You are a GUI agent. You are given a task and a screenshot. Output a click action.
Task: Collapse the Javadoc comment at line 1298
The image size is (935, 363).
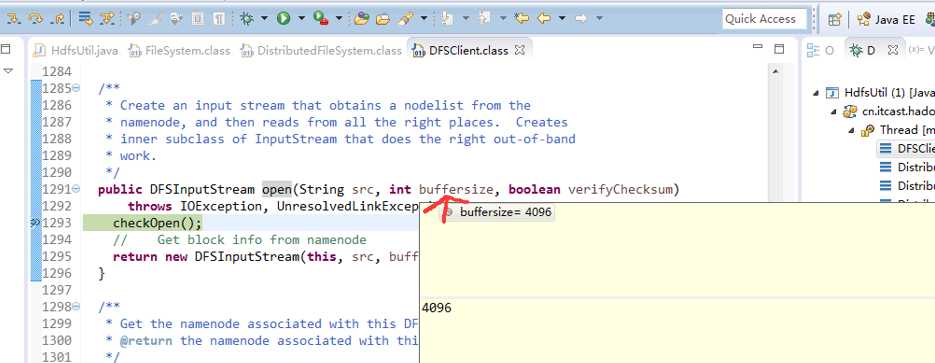(x=76, y=307)
